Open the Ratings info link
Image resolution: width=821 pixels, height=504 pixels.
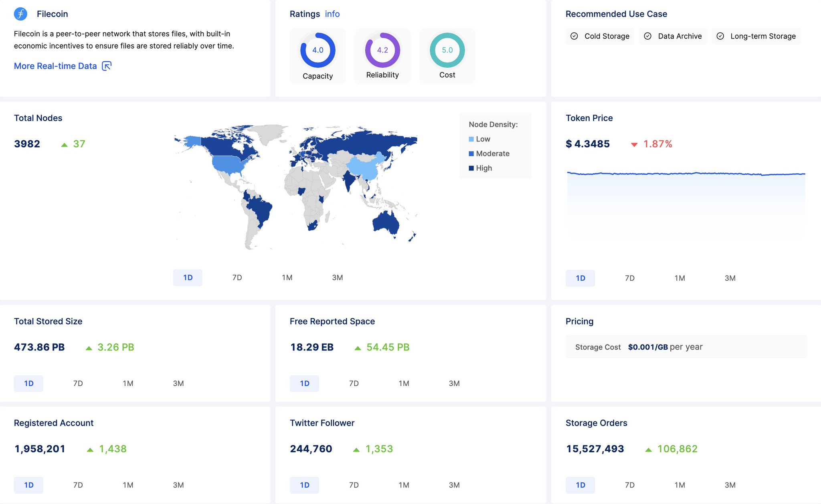pos(332,14)
